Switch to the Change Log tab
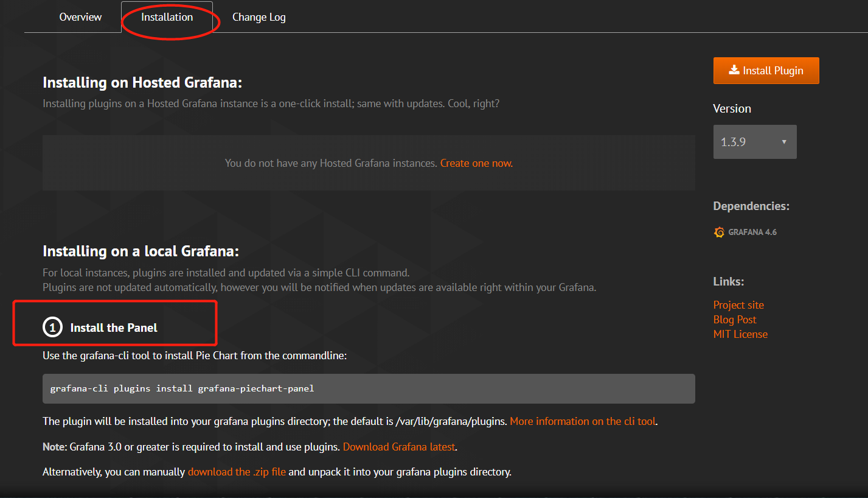 point(259,17)
